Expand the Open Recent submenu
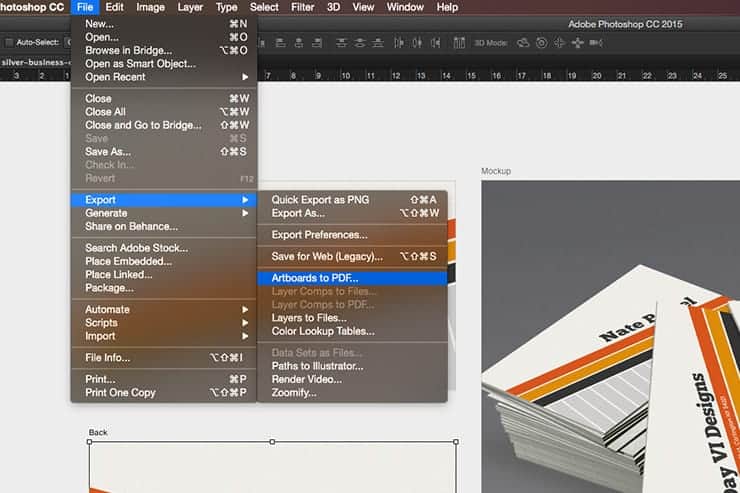 [x=163, y=77]
